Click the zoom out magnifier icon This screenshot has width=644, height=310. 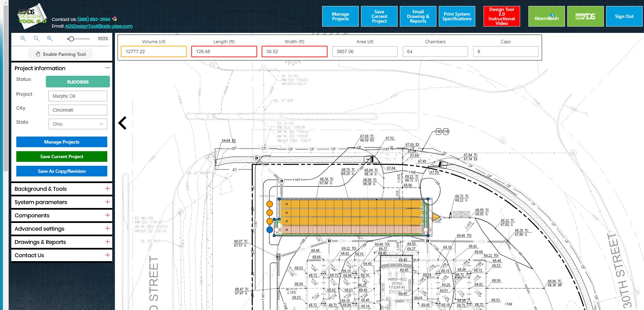(x=23, y=39)
